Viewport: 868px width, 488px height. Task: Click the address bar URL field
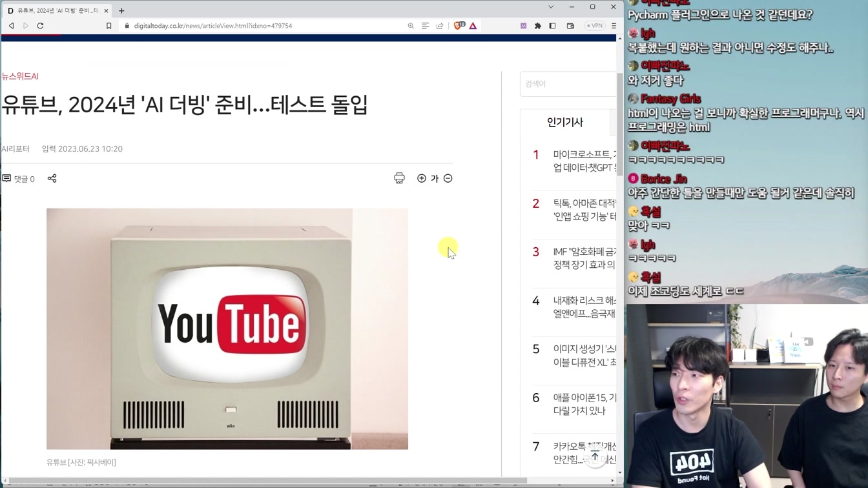click(x=258, y=26)
